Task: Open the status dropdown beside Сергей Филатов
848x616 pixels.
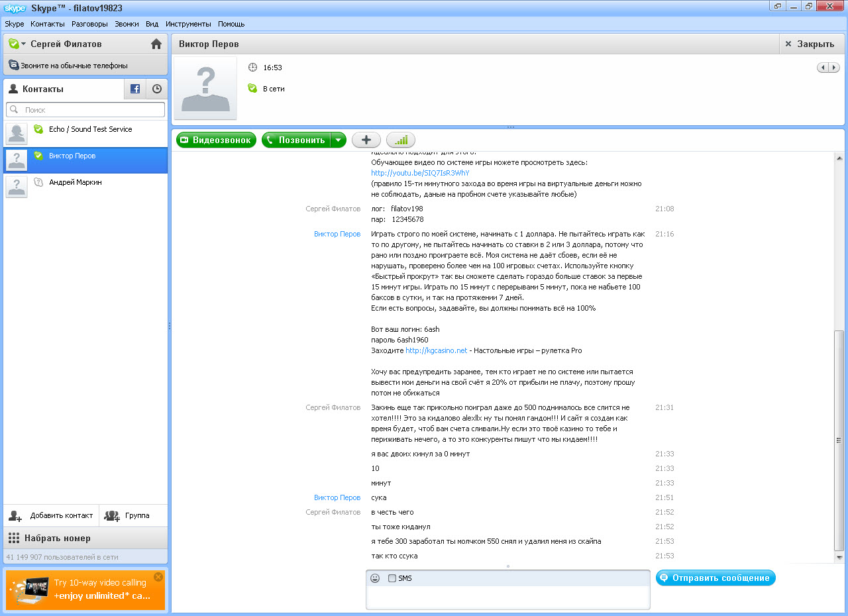Action: pyautogui.click(x=24, y=44)
